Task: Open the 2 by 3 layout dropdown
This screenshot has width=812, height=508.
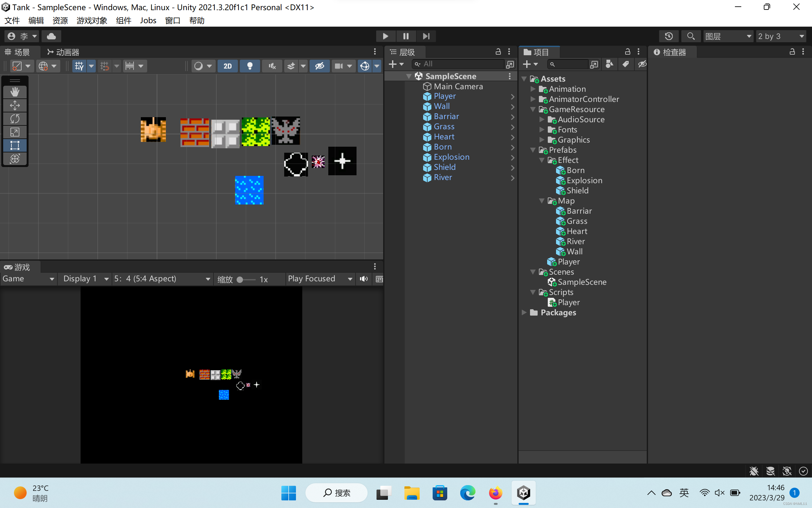Action: click(x=781, y=36)
